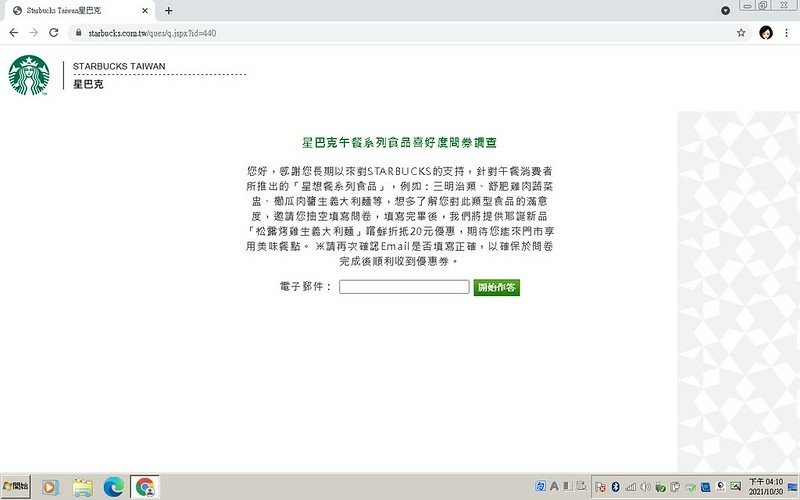Open the Windows 開始 Start button

coord(16,486)
